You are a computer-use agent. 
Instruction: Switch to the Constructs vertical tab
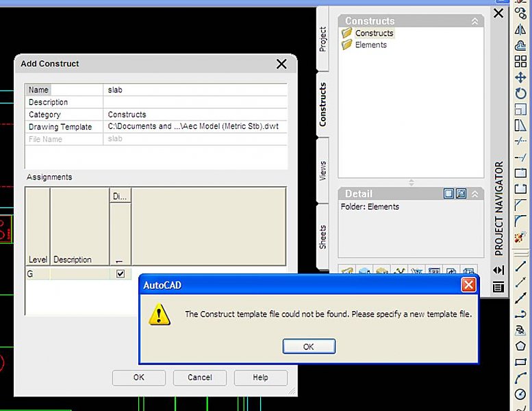tap(322, 105)
